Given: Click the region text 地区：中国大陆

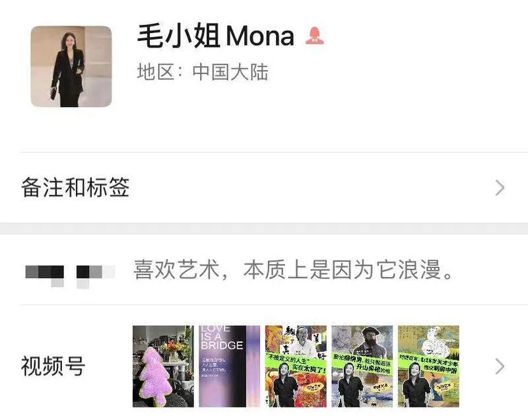Looking at the screenshot, I should pyautogui.click(x=203, y=72).
